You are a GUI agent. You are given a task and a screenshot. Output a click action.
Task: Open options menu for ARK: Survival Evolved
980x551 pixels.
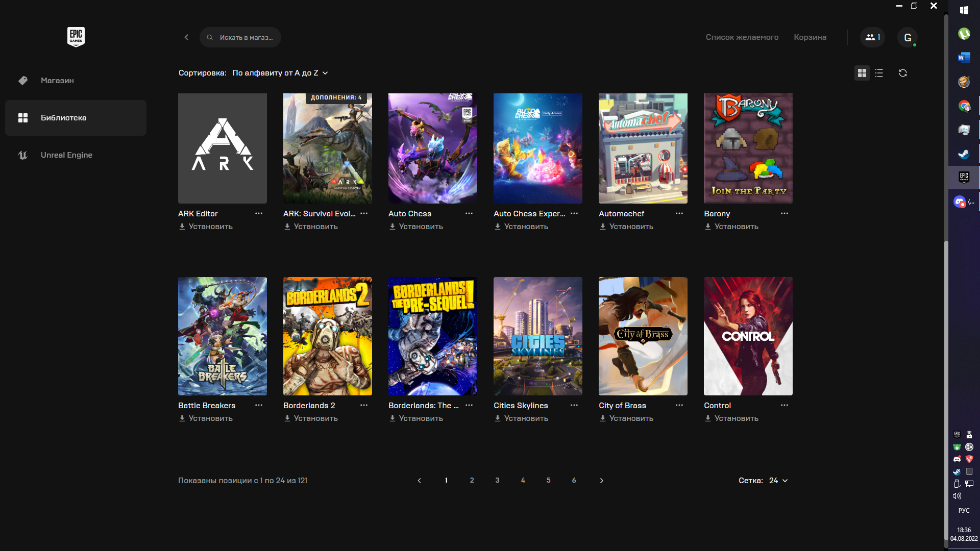[364, 213]
